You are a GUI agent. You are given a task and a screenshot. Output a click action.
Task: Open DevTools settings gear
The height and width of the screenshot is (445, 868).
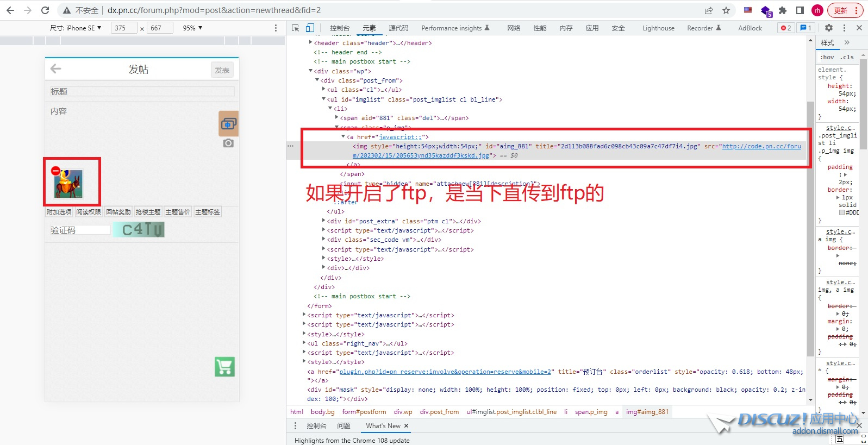coord(828,28)
